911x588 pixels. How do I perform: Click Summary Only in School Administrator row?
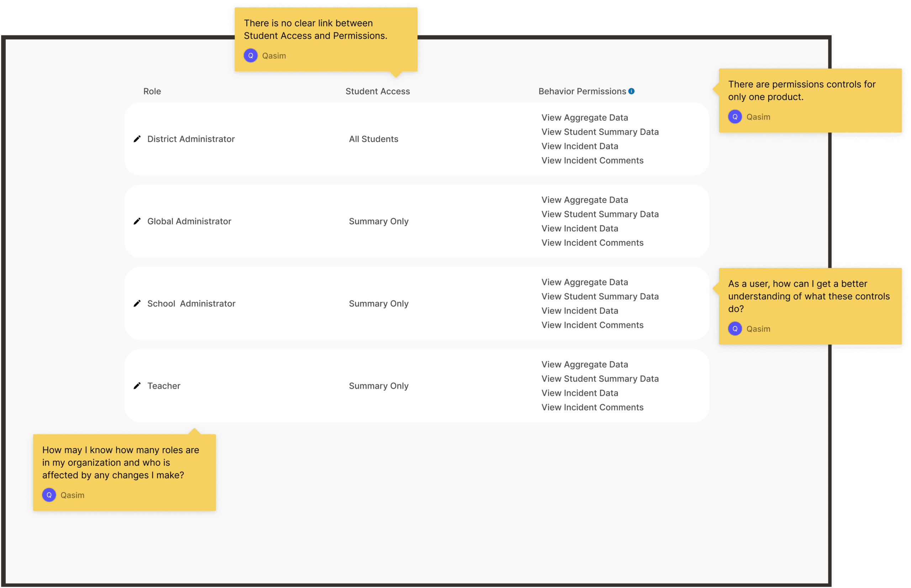pyautogui.click(x=379, y=304)
